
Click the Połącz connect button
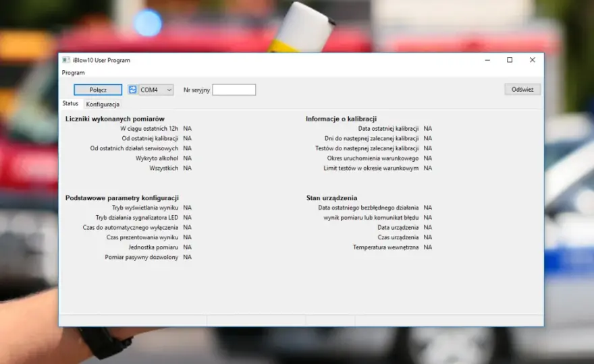(98, 90)
